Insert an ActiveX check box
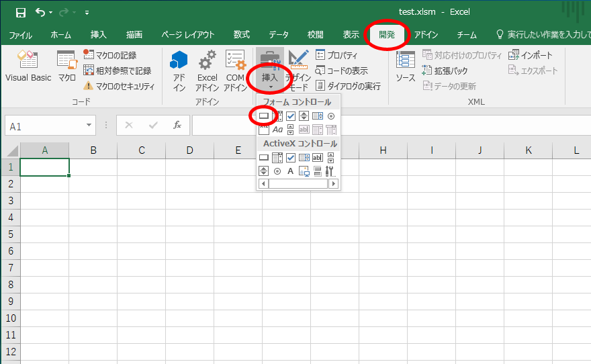The height and width of the screenshot is (364, 591). 291,158
